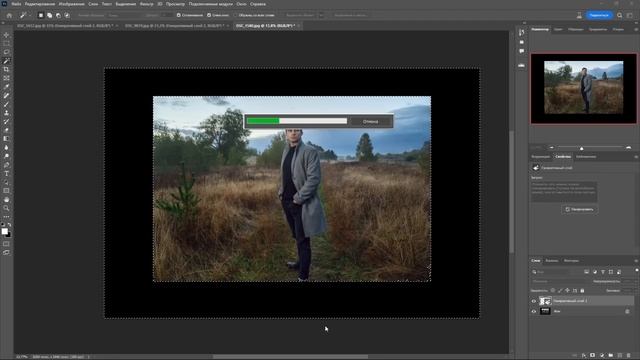Select the Path Selection tool
Image resolution: width=640 pixels, height=360 pixels.
pyautogui.click(x=6, y=182)
